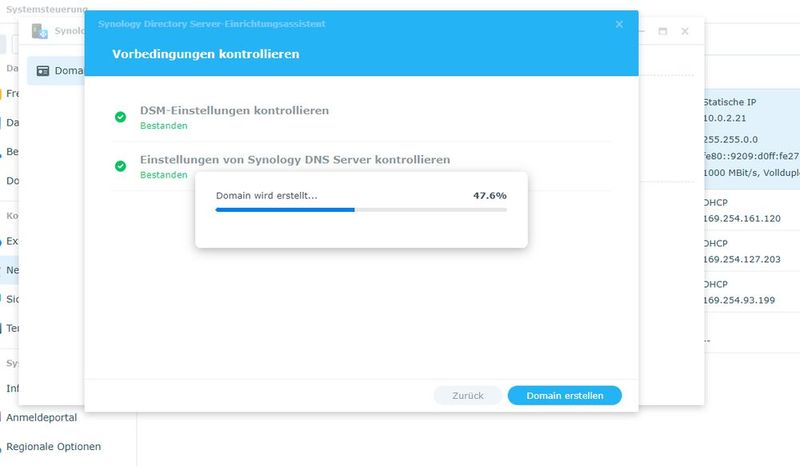Click the Bestanden status under DSM-Einstellungen
800x466 pixels.
click(x=164, y=126)
